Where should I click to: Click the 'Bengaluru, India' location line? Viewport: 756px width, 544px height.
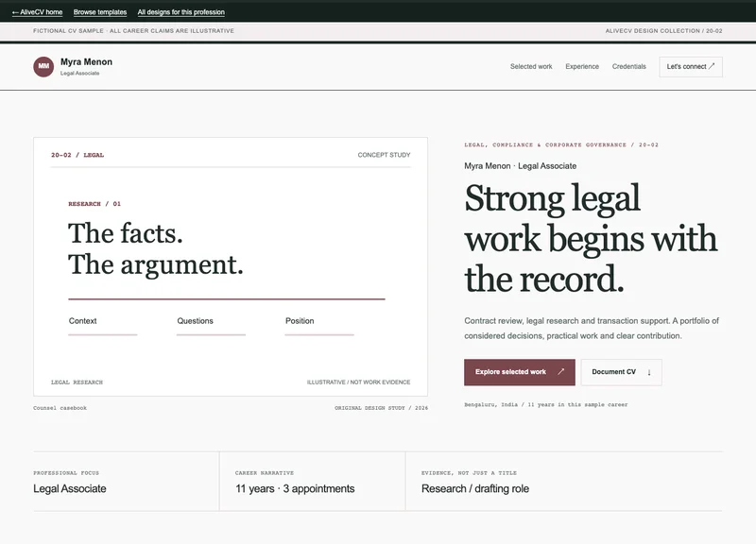(546, 405)
